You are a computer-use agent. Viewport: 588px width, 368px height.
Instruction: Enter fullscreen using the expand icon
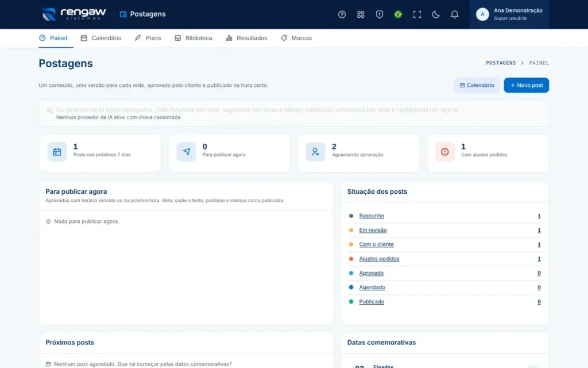[417, 14]
